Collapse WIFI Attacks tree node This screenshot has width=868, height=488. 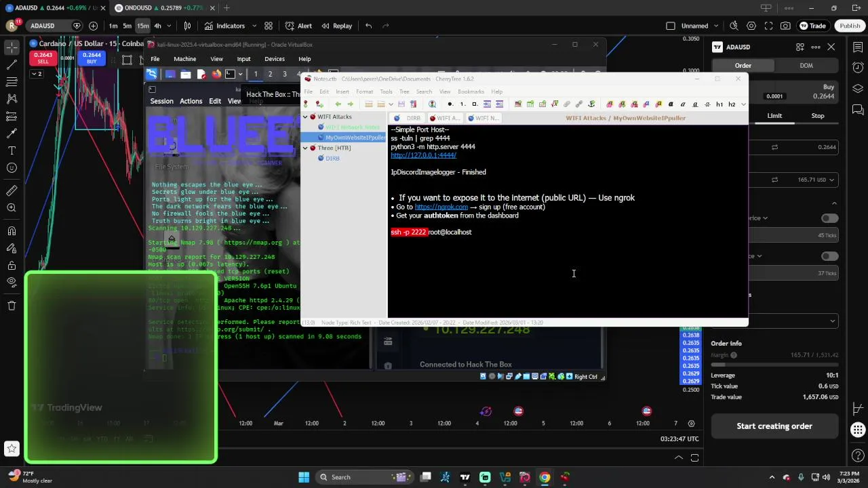[305, 117]
